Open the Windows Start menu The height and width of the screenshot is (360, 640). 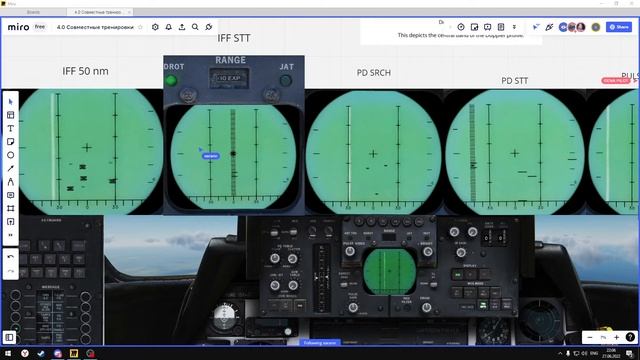pyautogui.click(x=8, y=353)
